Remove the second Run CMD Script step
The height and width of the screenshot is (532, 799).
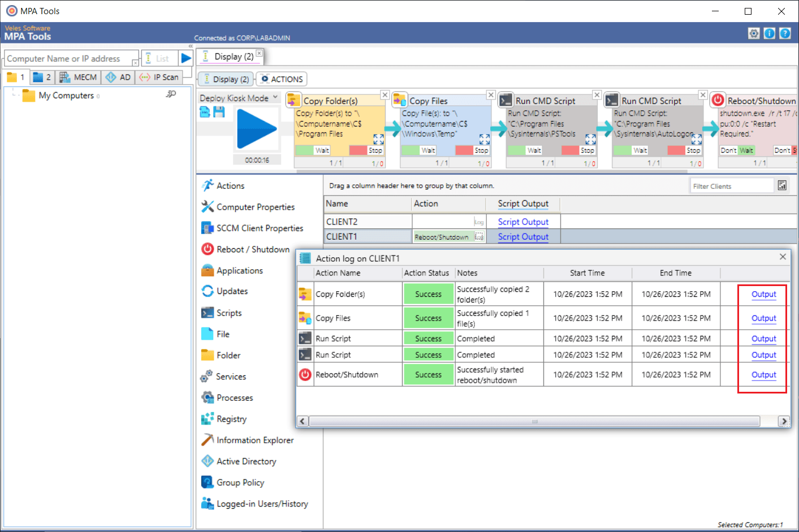pos(703,95)
